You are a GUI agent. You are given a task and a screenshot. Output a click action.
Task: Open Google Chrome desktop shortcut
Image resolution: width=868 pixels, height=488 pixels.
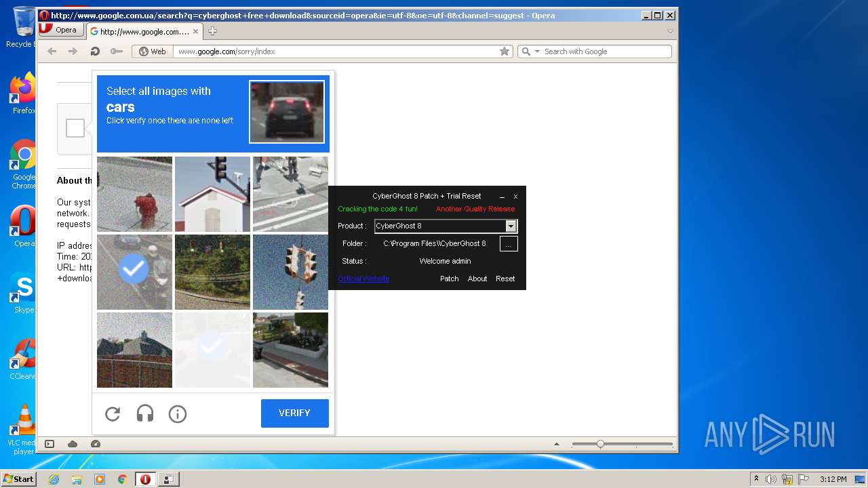24,164
